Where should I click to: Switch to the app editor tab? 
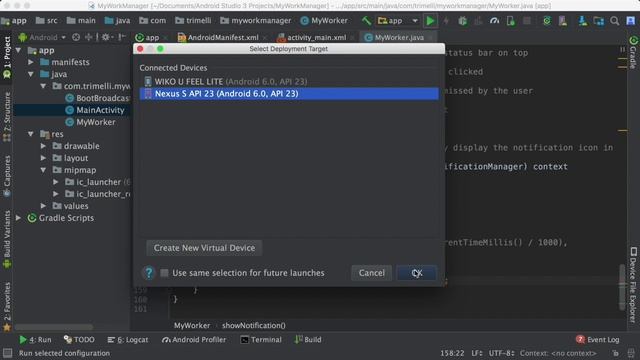coord(151,37)
